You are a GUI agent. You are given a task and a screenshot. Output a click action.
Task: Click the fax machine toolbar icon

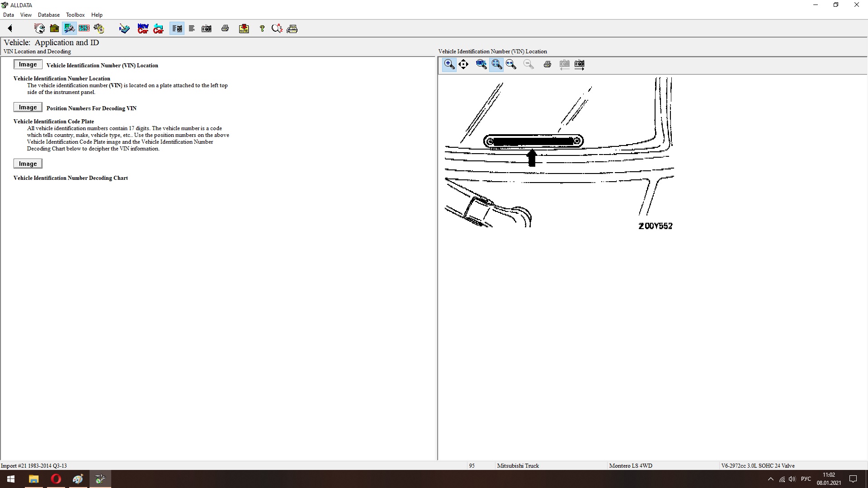point(292,28)
